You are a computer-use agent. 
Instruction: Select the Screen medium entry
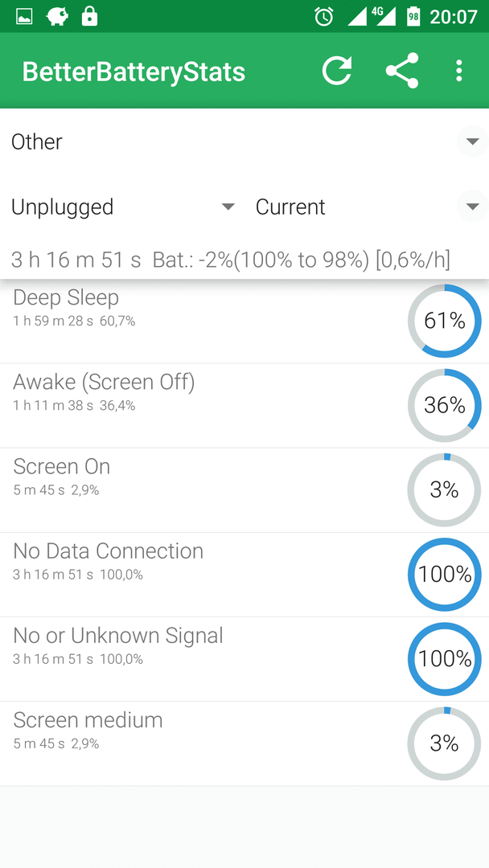(x=244, y=743)
